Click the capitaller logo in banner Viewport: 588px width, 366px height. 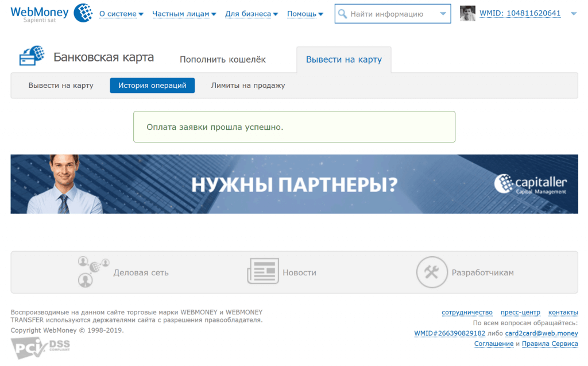530,184
